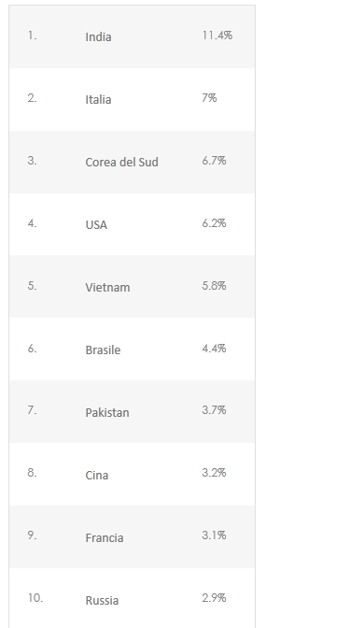The image size is (364, 628).
Task: Click the 3.1% value for Francia
Action: point(214,535)
